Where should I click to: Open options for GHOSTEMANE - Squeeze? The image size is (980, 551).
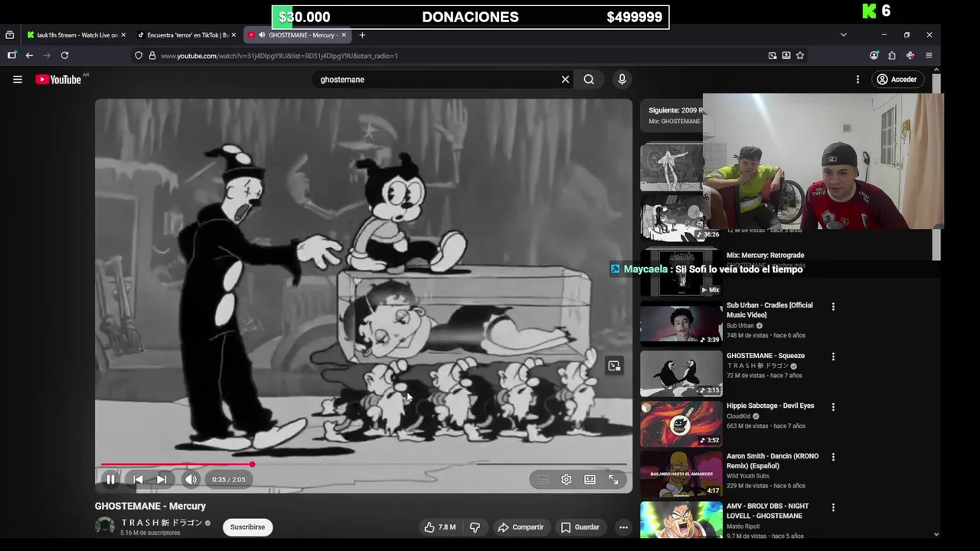point(833,357)
